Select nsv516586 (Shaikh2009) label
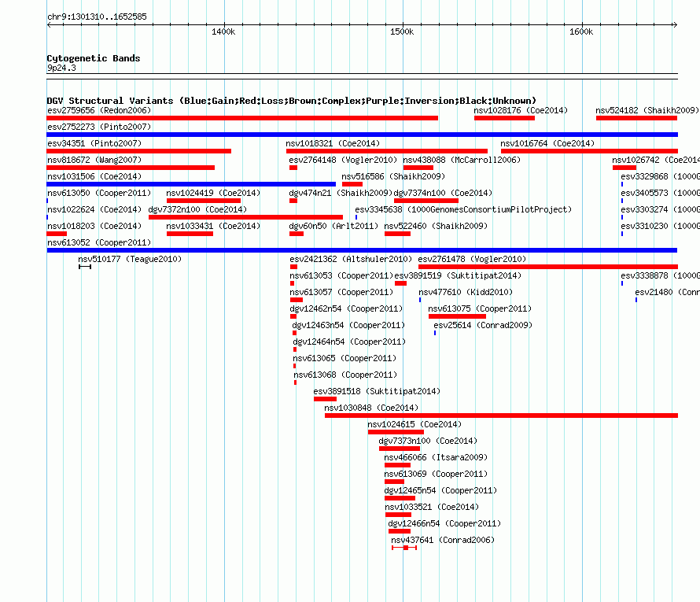The height and width of the screenshot is (602, 700). [x=393, y=176]
